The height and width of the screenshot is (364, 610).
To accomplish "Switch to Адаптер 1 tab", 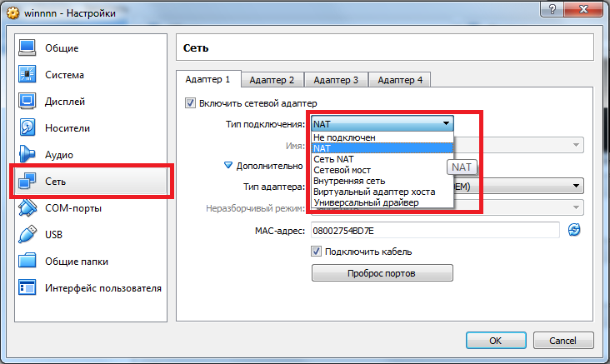I will pyautogui.click(x=208, y=79).
